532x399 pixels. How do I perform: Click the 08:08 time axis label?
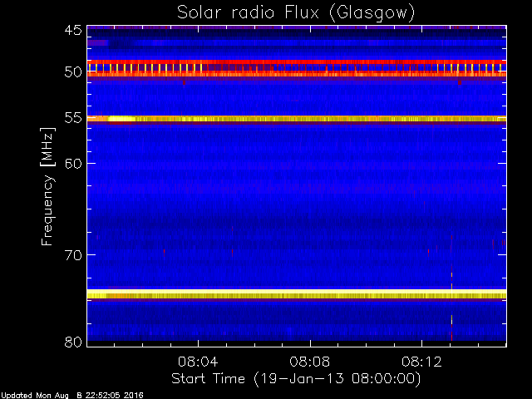pos(310,362)
